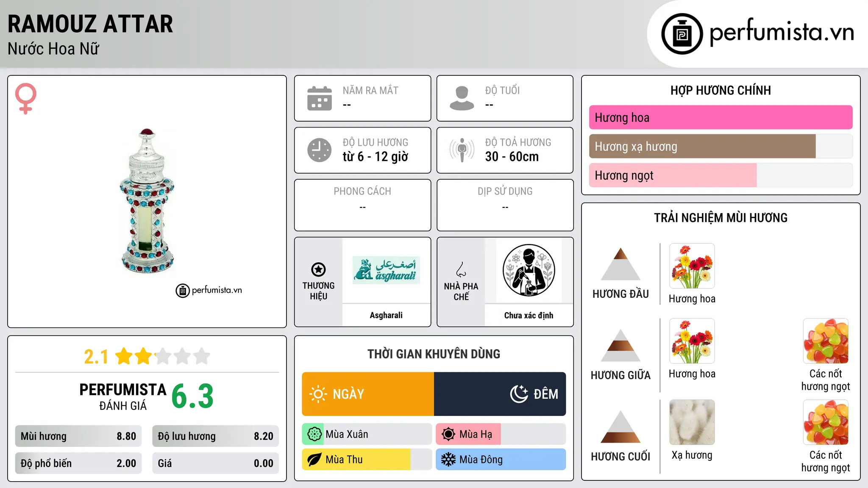
Task: Click the nose icon above Nhà pha chế
Action: pos(461,269)
